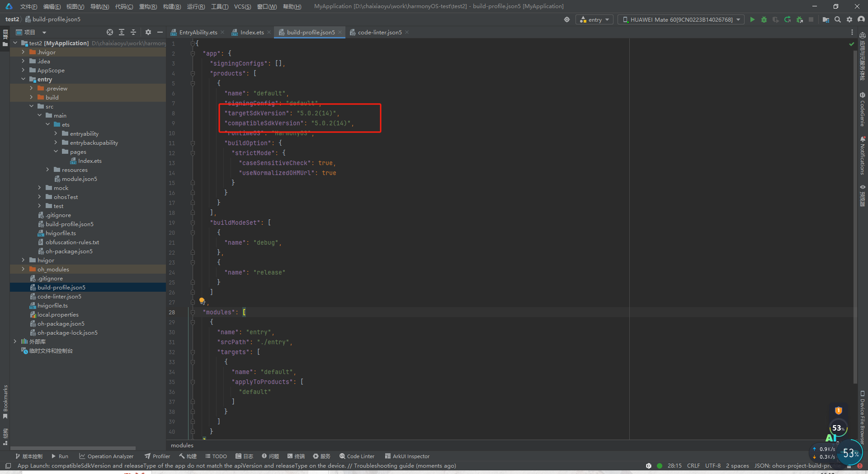Viewport: 868px width, 474px height.
Task: Toggle the Bookmarks tool window
Action: (x=5, y=400)
